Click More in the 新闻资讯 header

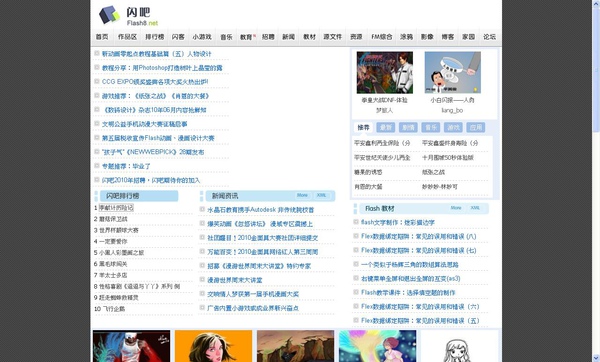[302, 195]
